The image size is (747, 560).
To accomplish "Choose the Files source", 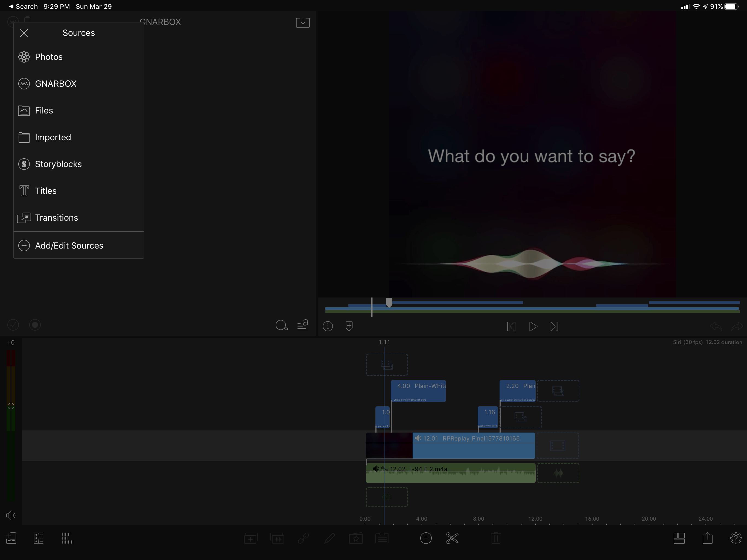I will point(79,110).
